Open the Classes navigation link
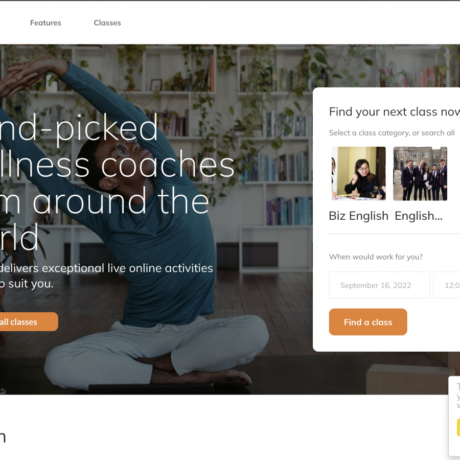The height and width of the screenshot is (460, 460). [x=107, y=23]
